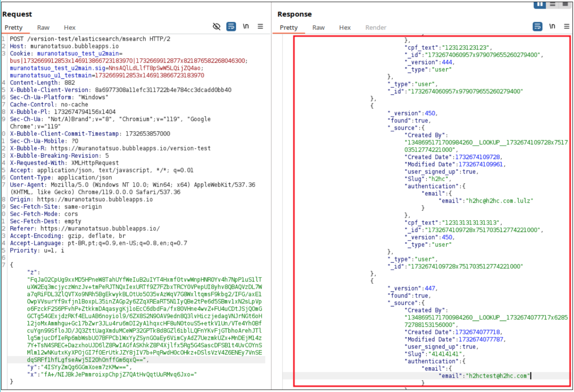This screenshot has width=574, height=392.
Task: Show non-printable \n characters in Response panel
Action: coord(552,27)
